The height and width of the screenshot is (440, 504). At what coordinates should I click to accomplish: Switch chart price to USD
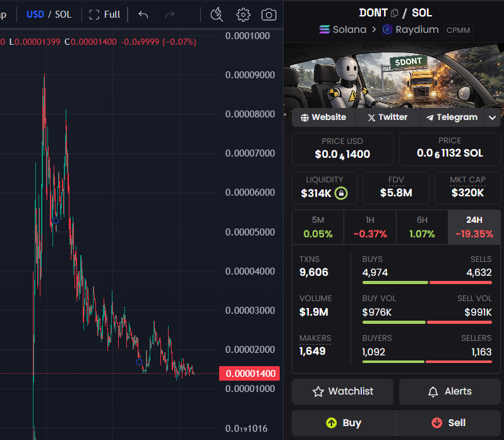(x=35, y=15)
